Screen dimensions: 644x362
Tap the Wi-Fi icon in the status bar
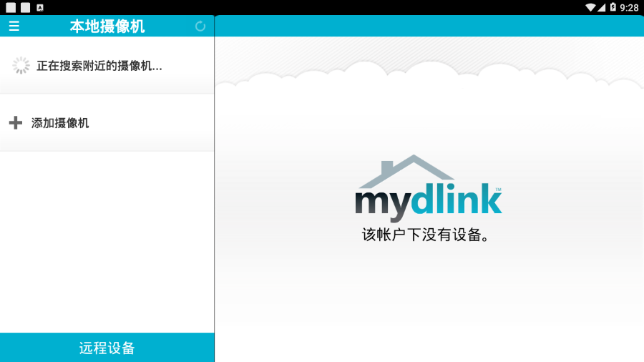point(590,7)
